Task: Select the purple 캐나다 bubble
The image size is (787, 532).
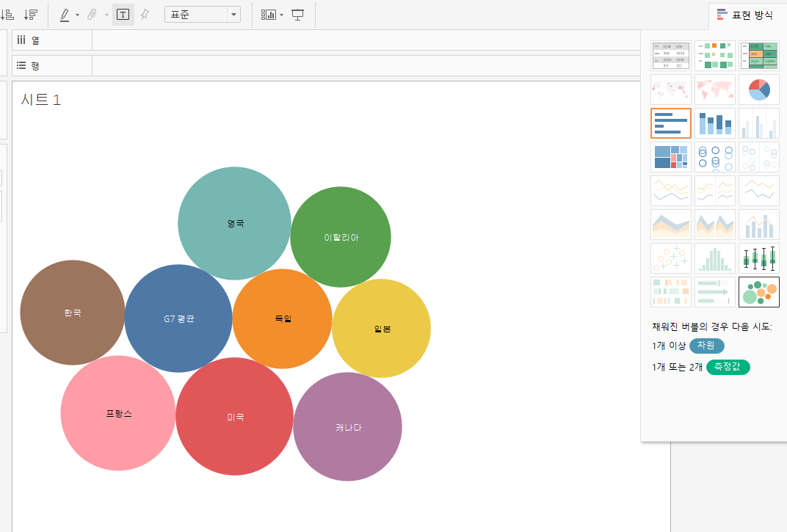Action: pos(347,426)
